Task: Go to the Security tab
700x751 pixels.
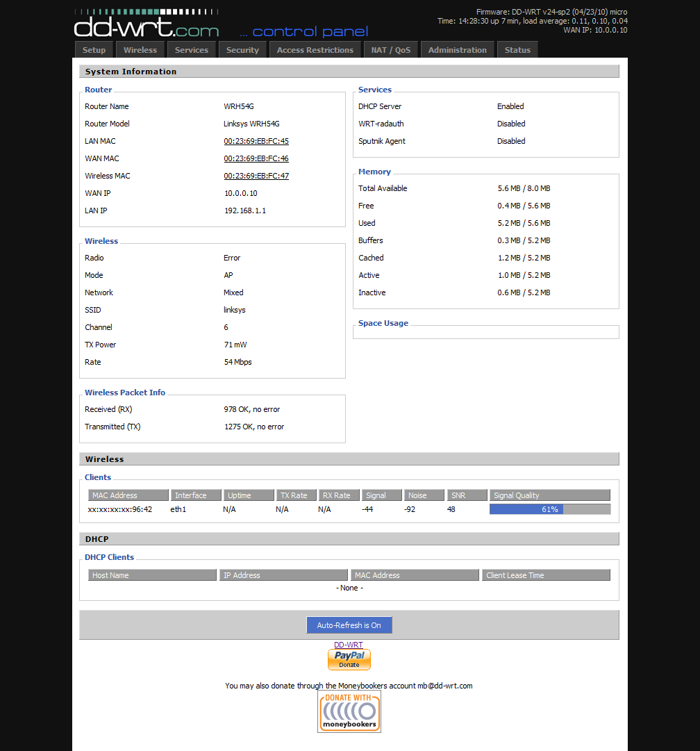Action: (242, 50)
